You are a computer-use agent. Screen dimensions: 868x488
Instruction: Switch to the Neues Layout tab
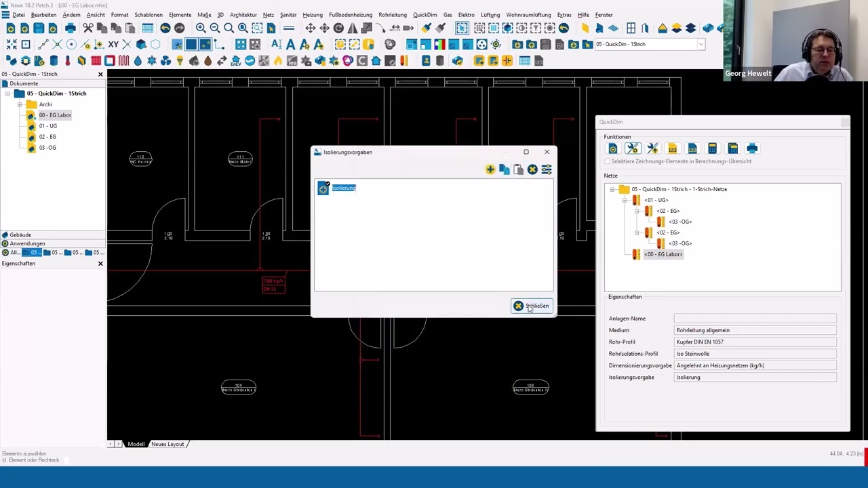167,444
